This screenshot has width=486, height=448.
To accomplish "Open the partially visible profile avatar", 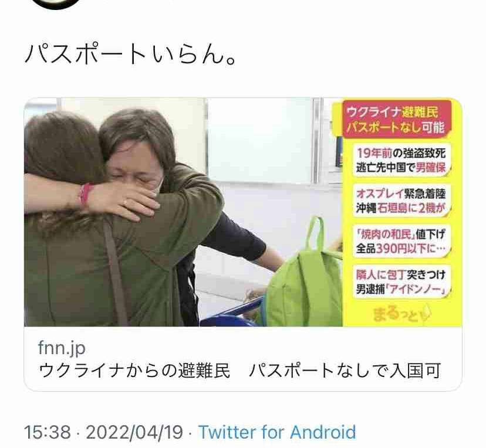I will (56, 4).
